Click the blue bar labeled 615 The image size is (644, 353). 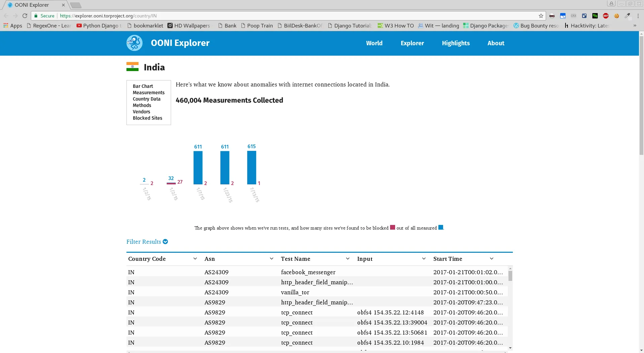[252, 168]
